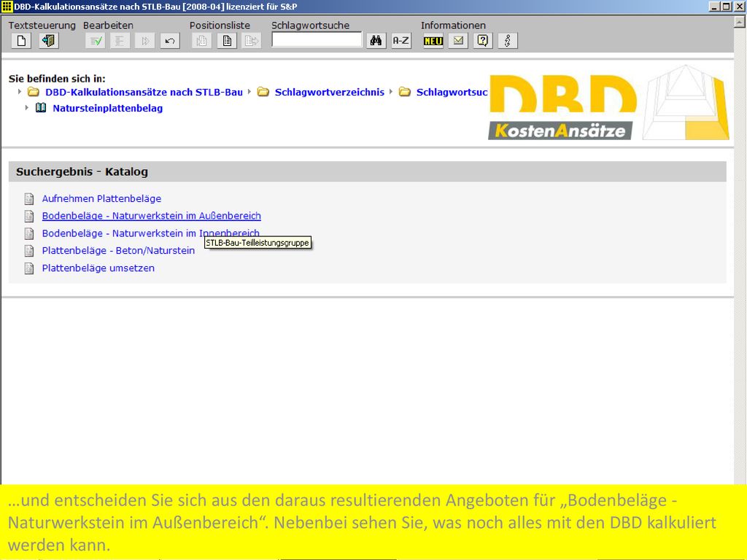747x560 pixels.
Task: Click folder icon before Schlagwortverzeichnis
Action: [263, 92]
